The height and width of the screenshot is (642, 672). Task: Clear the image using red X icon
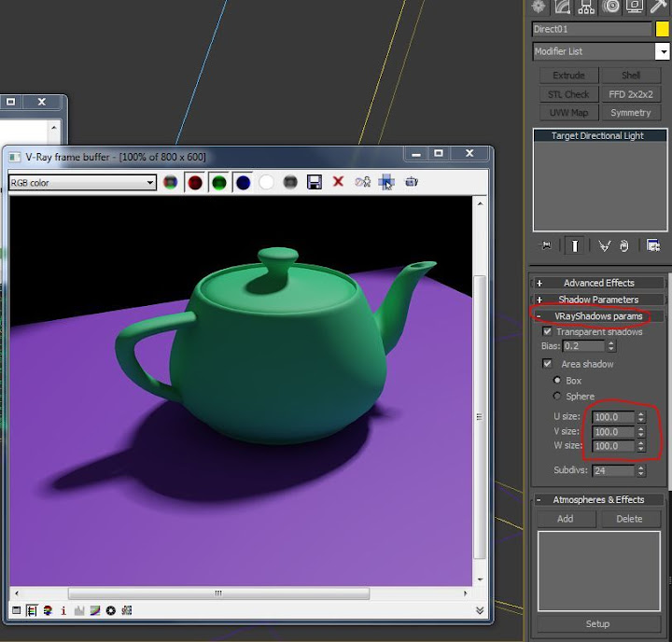[x=338, y=183]
